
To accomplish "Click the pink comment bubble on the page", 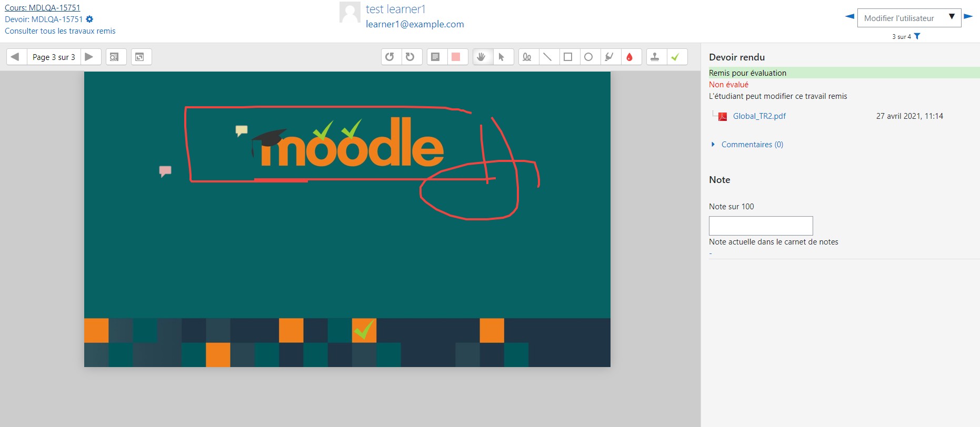I will 165,171.
